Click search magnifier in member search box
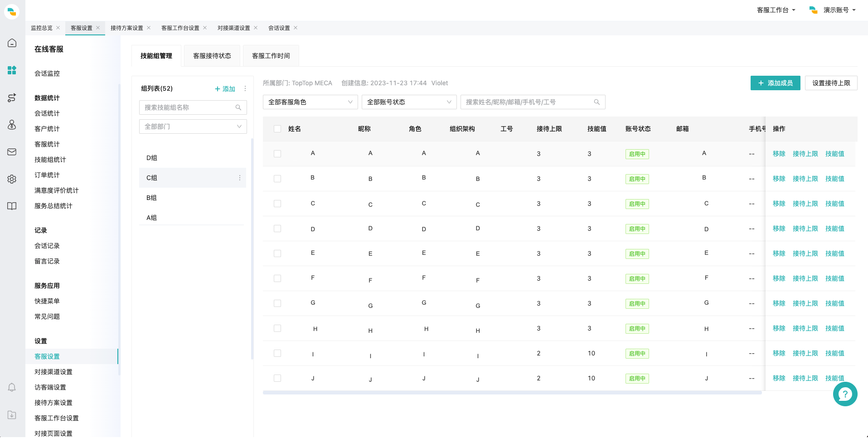 point(597,102)
